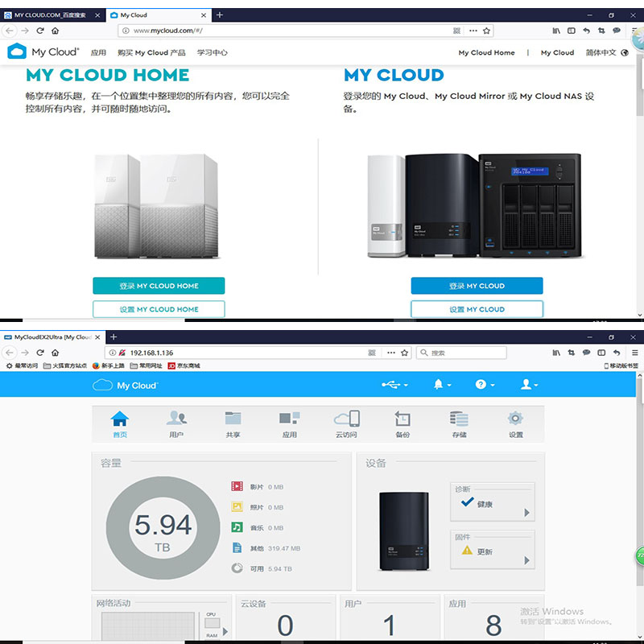Open the Settings (设置) gear in dashboard

point(515,423)
